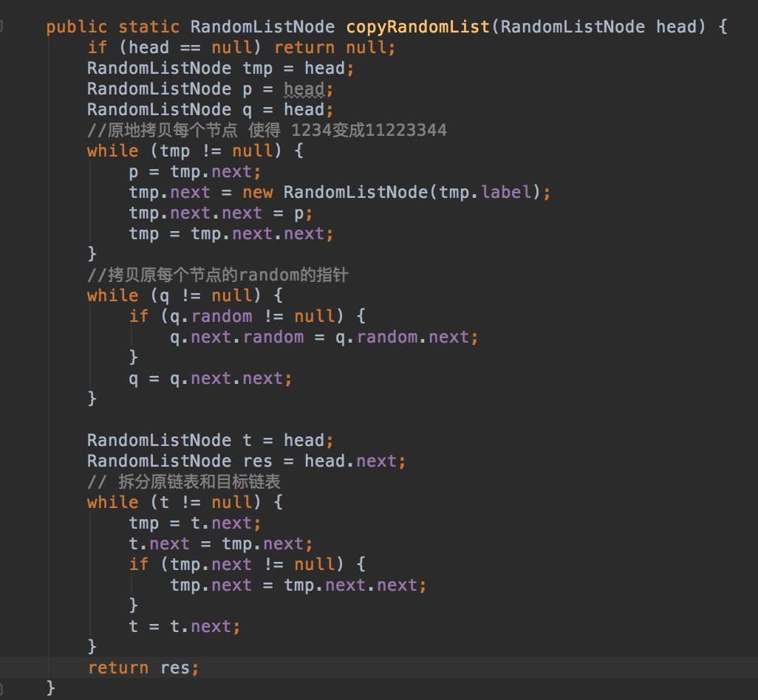This screenshot has height=700, width=758.
Task: Click the line 'while (q != null) {'
Action: click(x=185, y=296)
